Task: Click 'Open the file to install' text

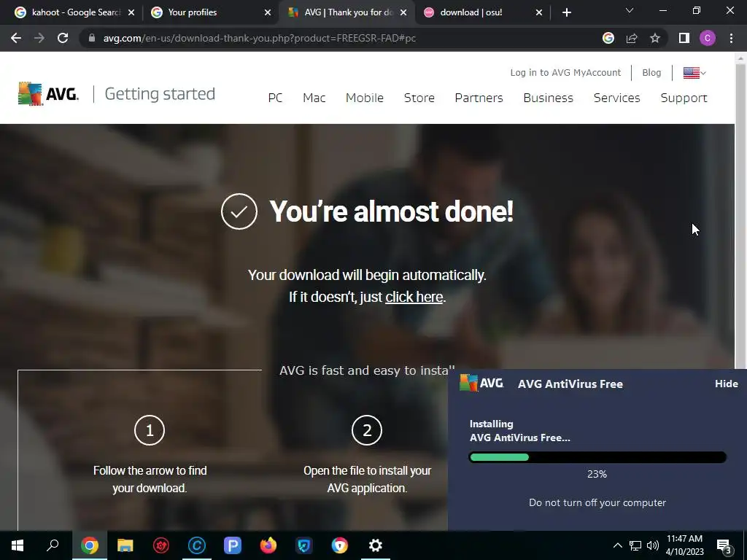Action: (368, 470)
